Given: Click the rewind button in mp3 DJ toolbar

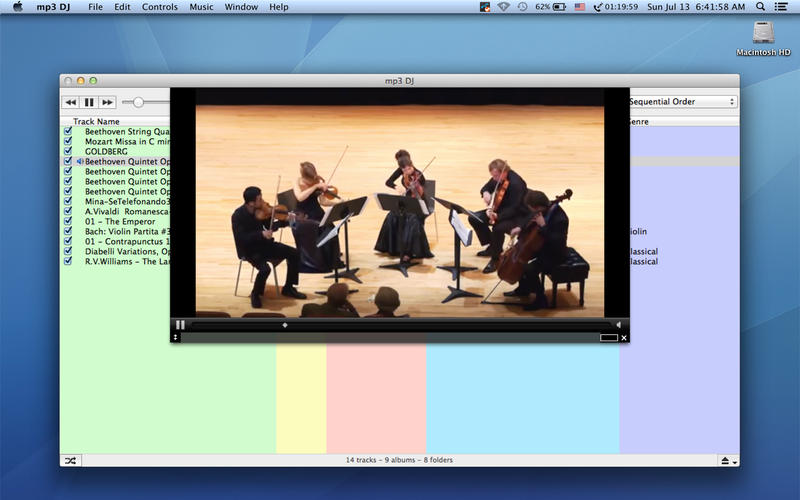Looking at the screenshot, I should click(x=70, y=102).
